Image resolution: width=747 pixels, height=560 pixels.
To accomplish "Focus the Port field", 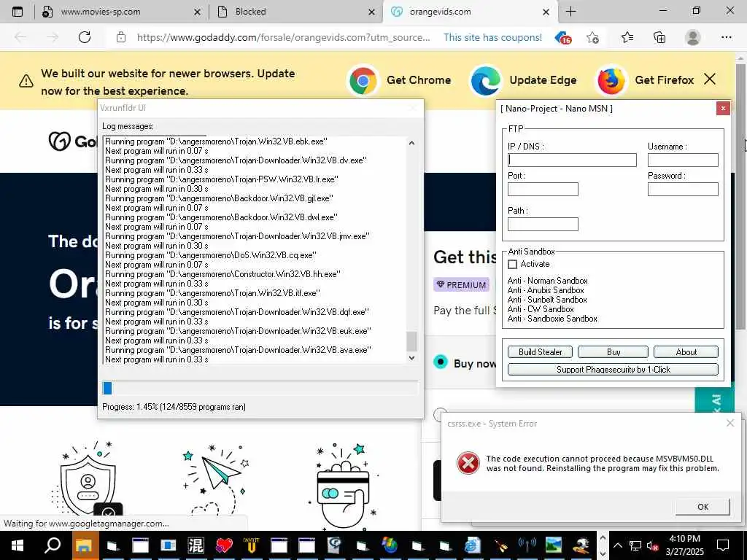I will click(x=543, y=189).
